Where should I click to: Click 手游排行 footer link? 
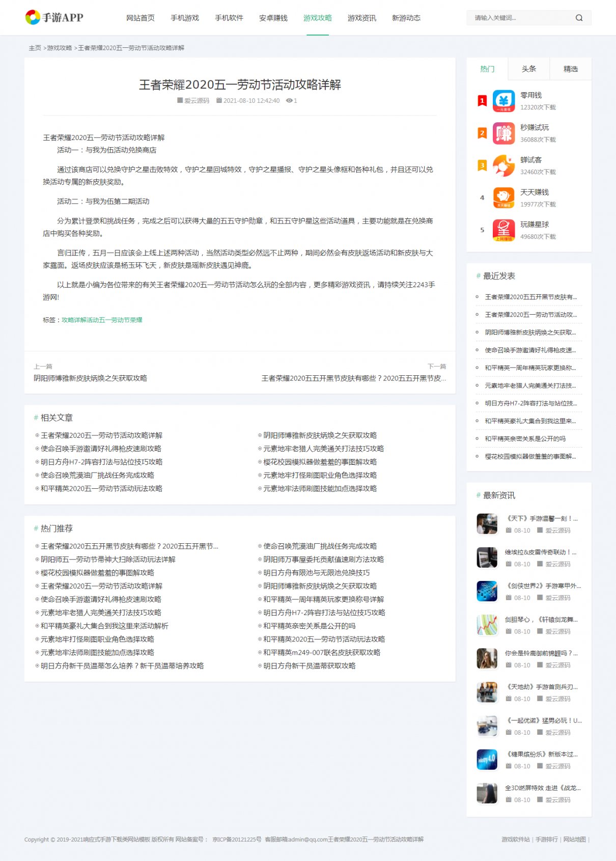[x=547, y=839]
